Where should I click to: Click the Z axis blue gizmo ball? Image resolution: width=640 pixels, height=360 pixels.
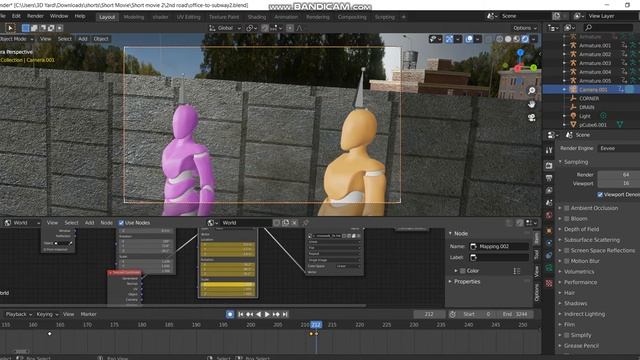point(520,53)
